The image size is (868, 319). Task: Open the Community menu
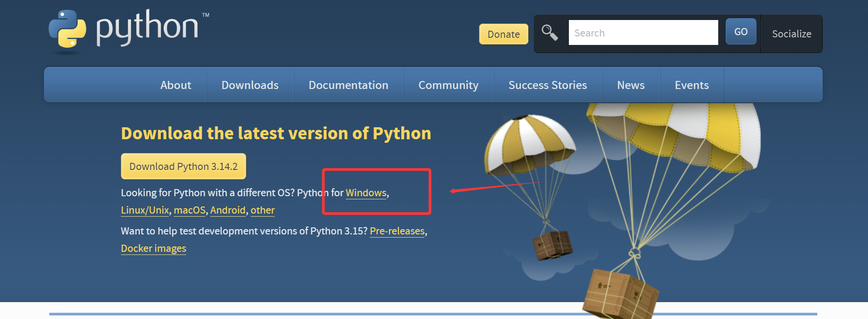click(x=448, y=85)
